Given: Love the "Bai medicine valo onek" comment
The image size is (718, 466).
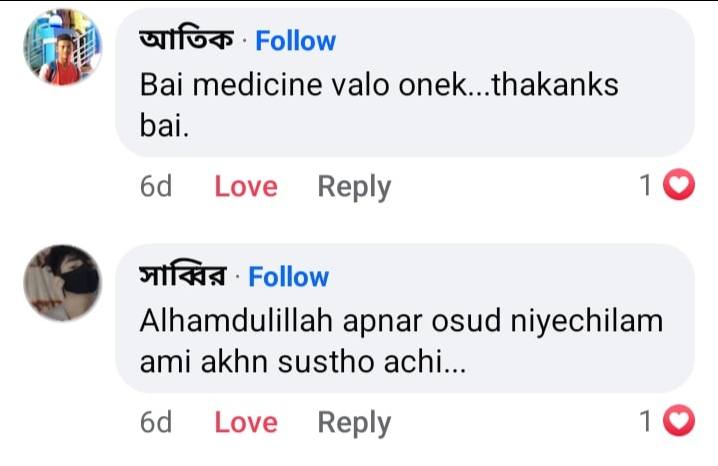Looking at the screenshot, I should (x=246, y=186).
